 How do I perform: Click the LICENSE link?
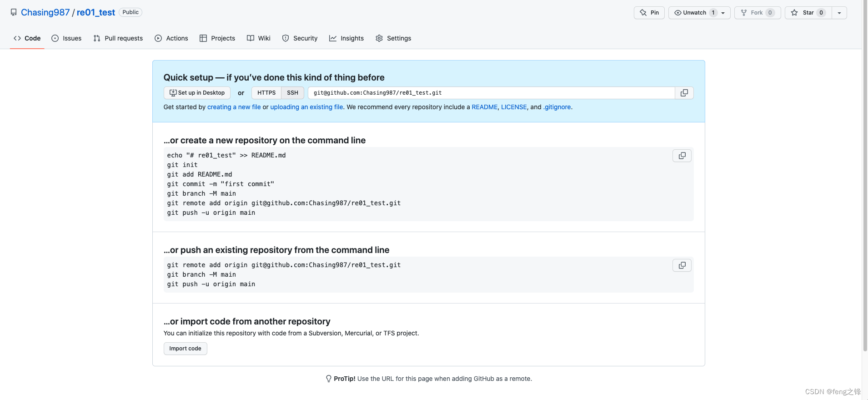(x=514, y=107)
